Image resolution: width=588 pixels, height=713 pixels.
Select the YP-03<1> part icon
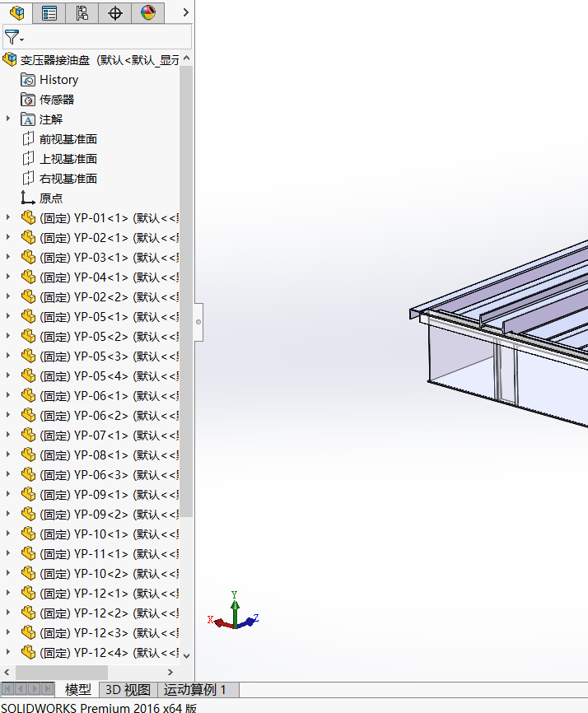(x=28, y=258)
